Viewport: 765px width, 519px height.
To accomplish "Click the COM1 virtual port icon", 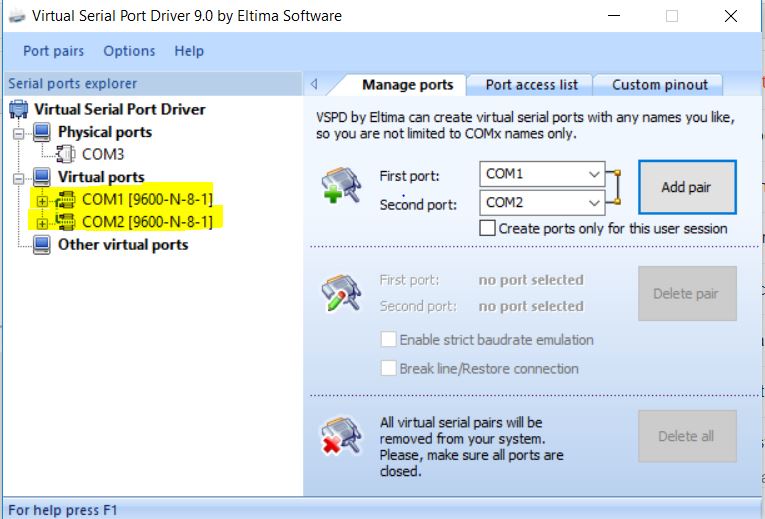I will coord(65,199).
